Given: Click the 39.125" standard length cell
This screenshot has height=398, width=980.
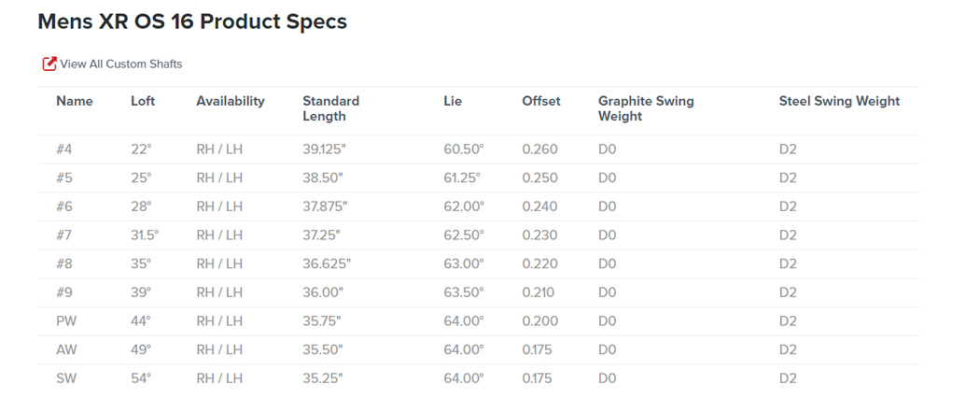Looking at the screenshot, I should tap(325, 149).
